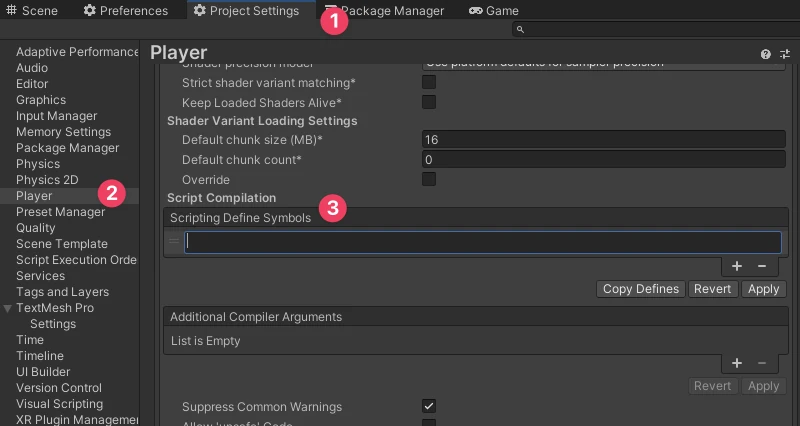Open the Timeline settings category
The width and height of the screenshot is (800, 426).
40,356
